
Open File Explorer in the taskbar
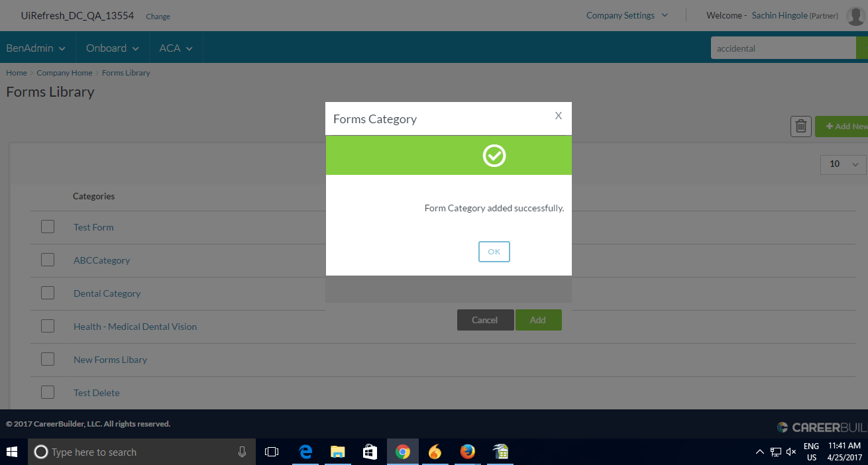click(338, 452)
